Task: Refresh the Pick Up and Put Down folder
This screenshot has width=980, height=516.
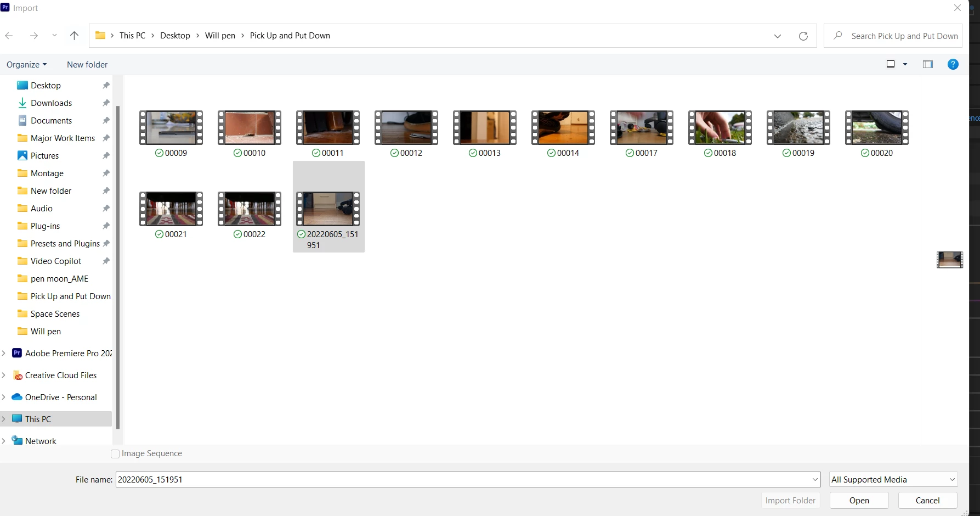Action: [803, 36]
